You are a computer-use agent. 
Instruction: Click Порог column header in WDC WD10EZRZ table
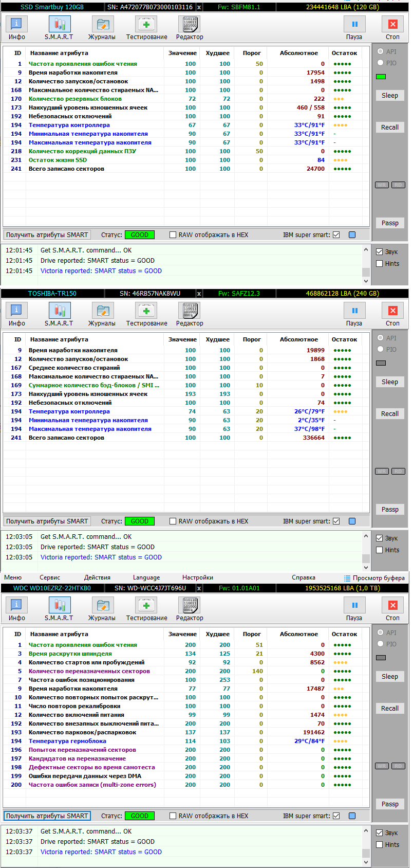(252, 634)
